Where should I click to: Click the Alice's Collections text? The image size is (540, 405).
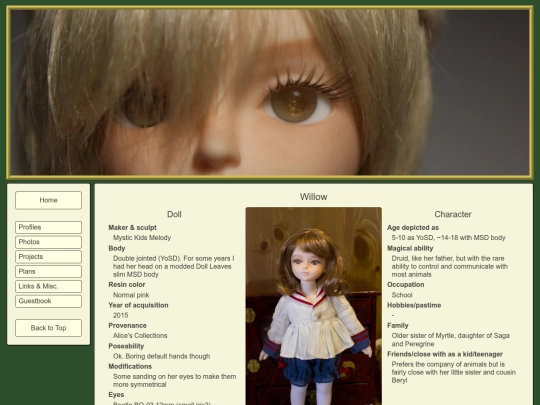tap(140, 336)
